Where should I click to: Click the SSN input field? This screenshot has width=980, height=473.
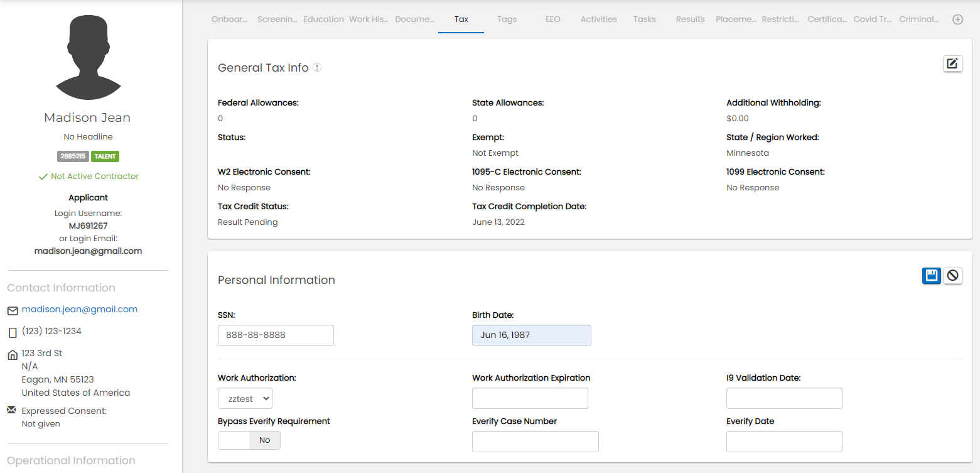(276, 335)
